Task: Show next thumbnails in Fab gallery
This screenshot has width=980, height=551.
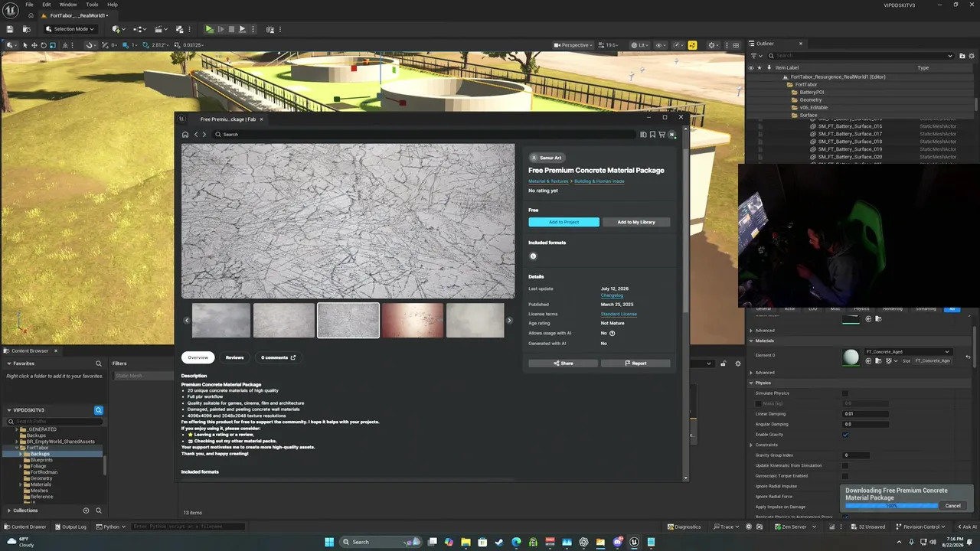Action: tap(509, 321)
